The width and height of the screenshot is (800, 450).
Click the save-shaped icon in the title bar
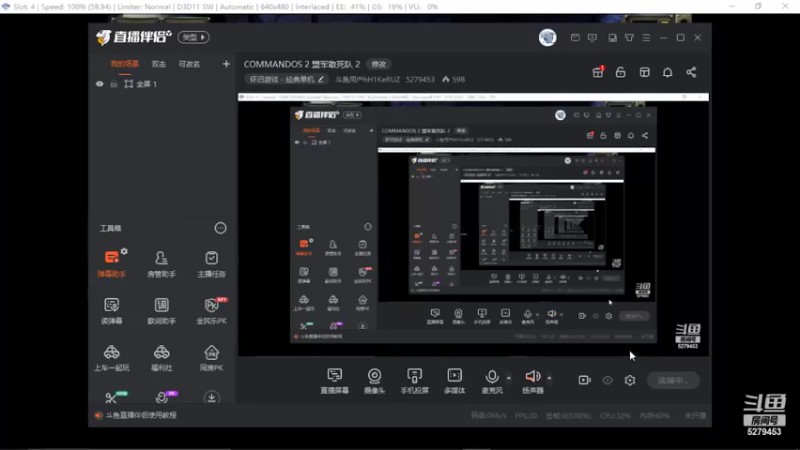point(612,38)
